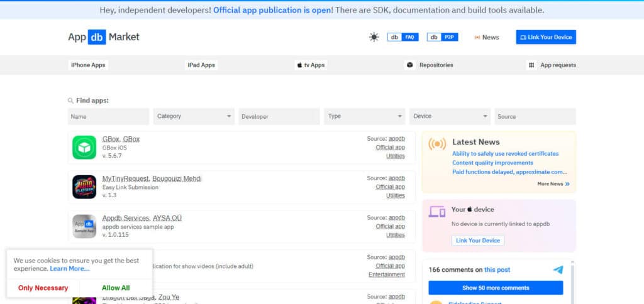Click the appdb source link in GBox row
The height and width of the screenshot is (304, 644).
coord(397,139)
